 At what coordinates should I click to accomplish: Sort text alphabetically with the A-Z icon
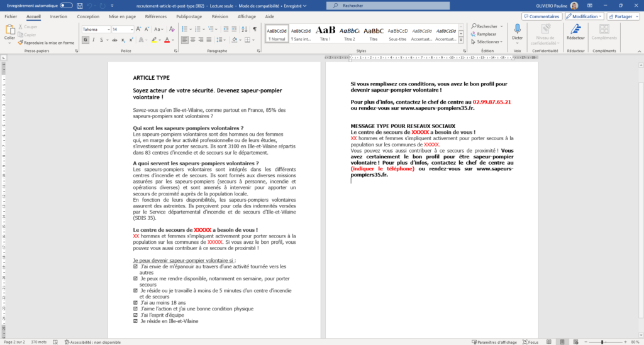click(x=245, y=29)
